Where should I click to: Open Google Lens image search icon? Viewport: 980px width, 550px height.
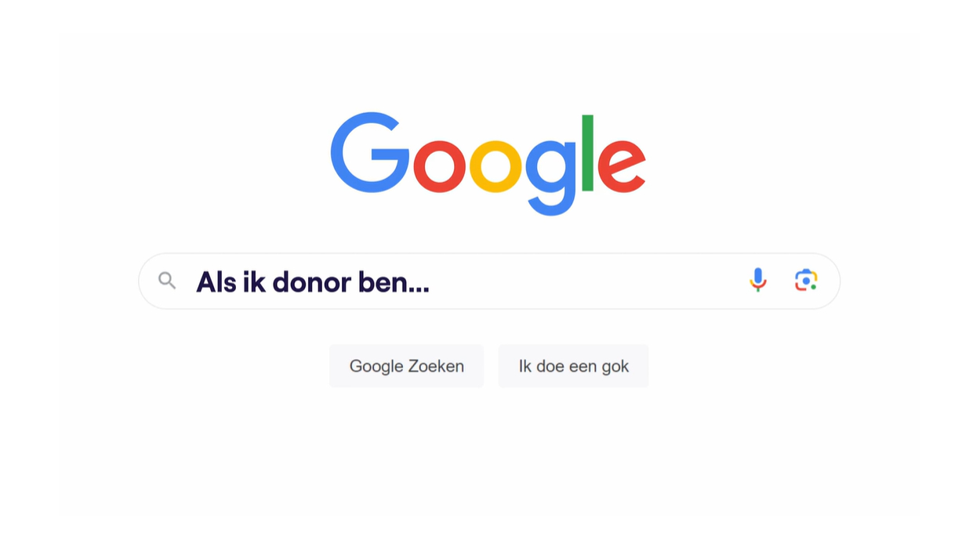[x=806, y=280]
